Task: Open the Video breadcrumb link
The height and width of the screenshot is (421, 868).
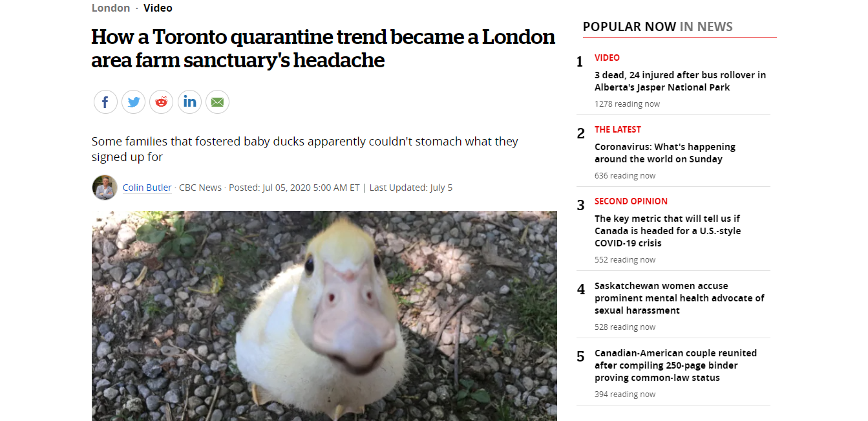Action: click(x=158, y=8)
